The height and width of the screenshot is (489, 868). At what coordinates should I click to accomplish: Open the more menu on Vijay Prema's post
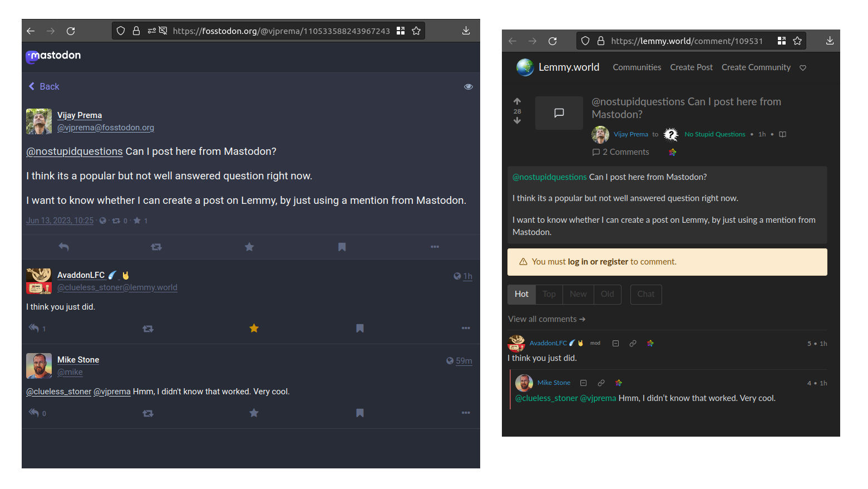(x=435, y=247)
